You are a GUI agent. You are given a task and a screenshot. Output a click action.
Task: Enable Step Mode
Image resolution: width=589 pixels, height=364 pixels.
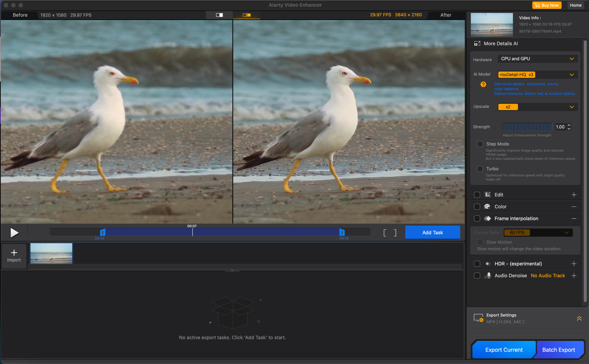coord(480,144)
